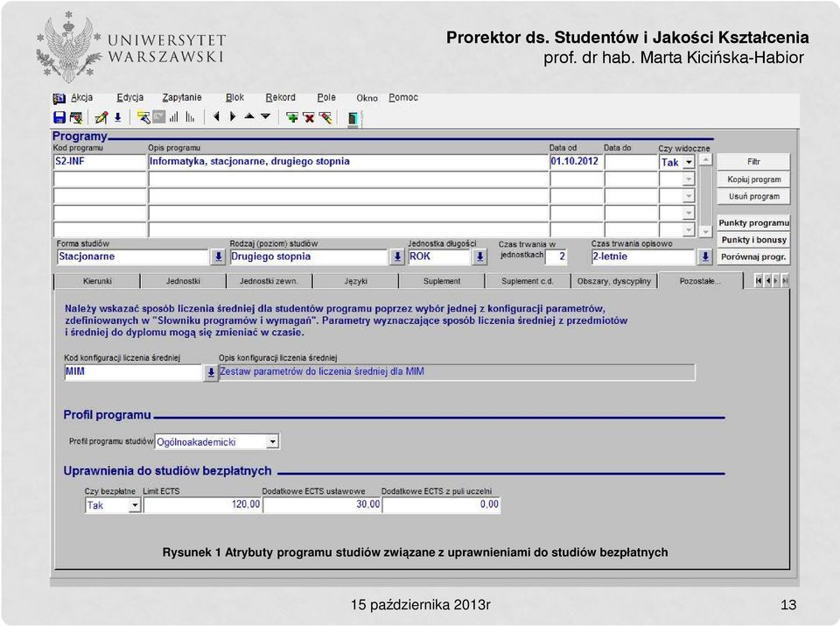
Task: Expand Czy widoczne dropdown in second row
Action: (689, 179)
